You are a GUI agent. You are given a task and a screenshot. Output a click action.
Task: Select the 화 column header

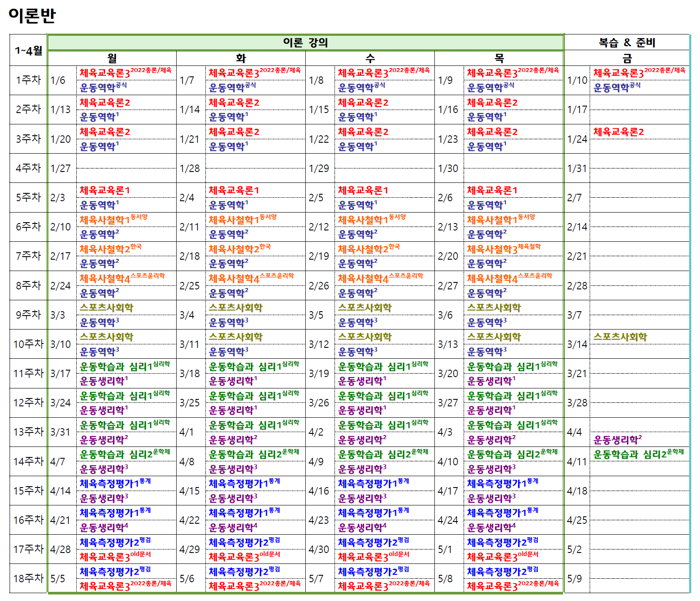point(241,58)
